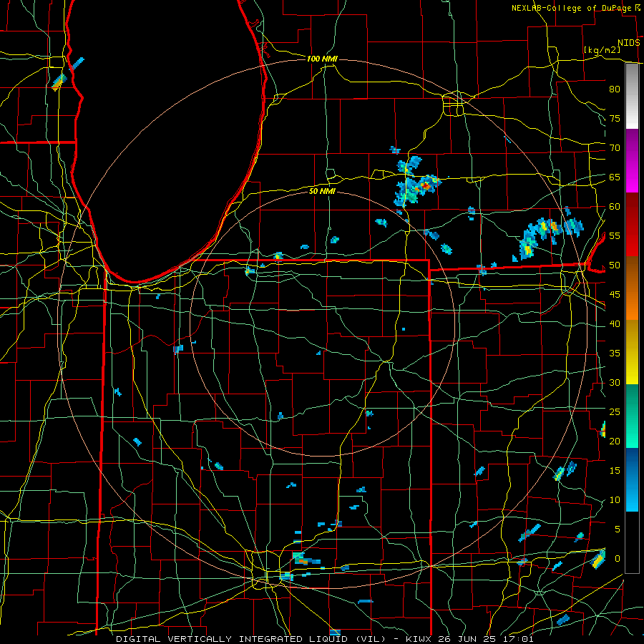Viewport: 644px width, 644px height.
Task: Pick the brown legend segment near 45-50
Action: pyautogui.click(x=632, y=273)
